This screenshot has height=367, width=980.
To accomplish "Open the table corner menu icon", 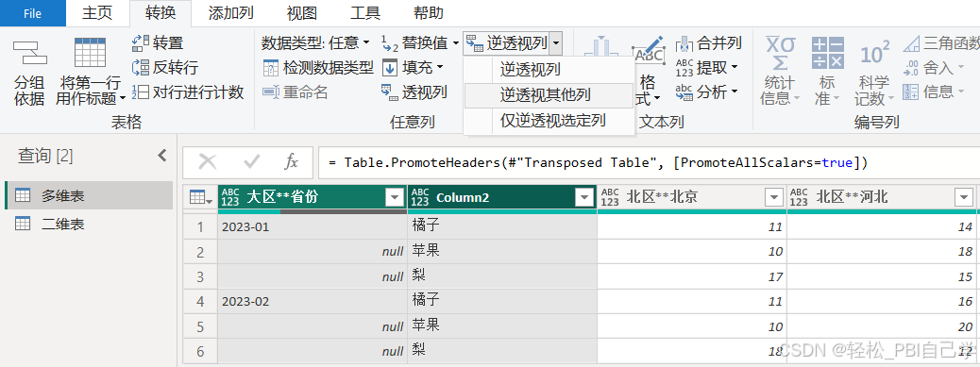I will click(200, 198).
